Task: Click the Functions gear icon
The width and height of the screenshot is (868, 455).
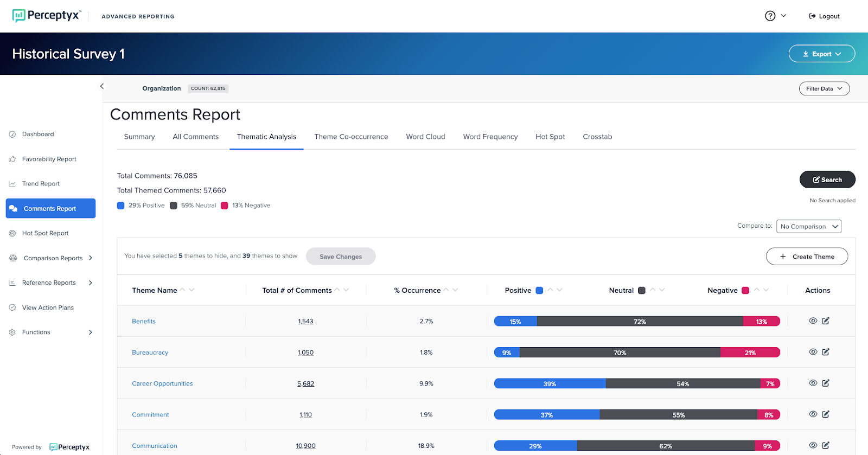Action: [12, 332]
